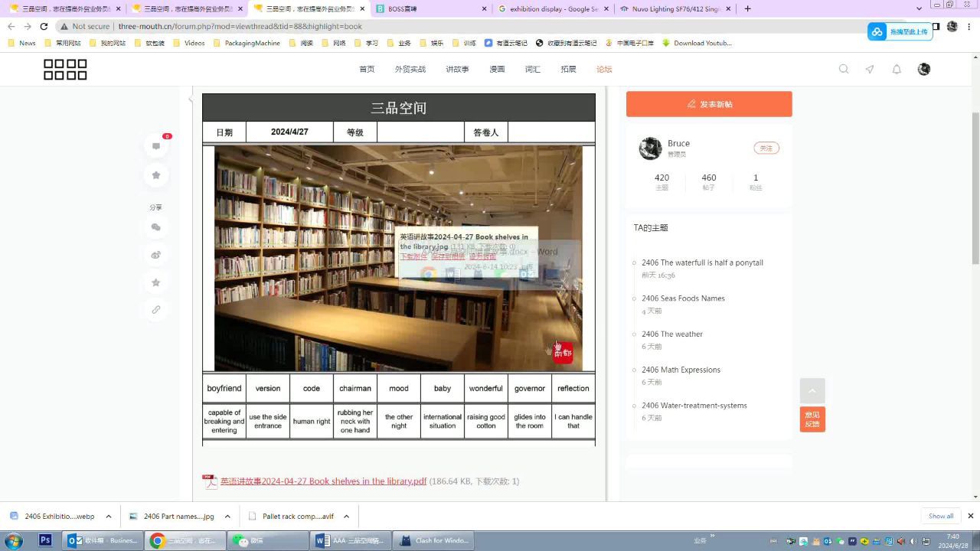Share the post via Weibo icon
980x551 pixels.
156,255
